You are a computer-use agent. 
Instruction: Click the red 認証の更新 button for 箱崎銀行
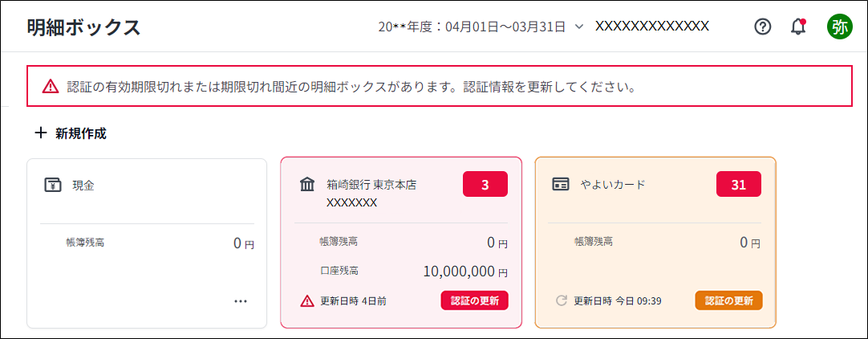pyautogui.click(x=475, y=301)
